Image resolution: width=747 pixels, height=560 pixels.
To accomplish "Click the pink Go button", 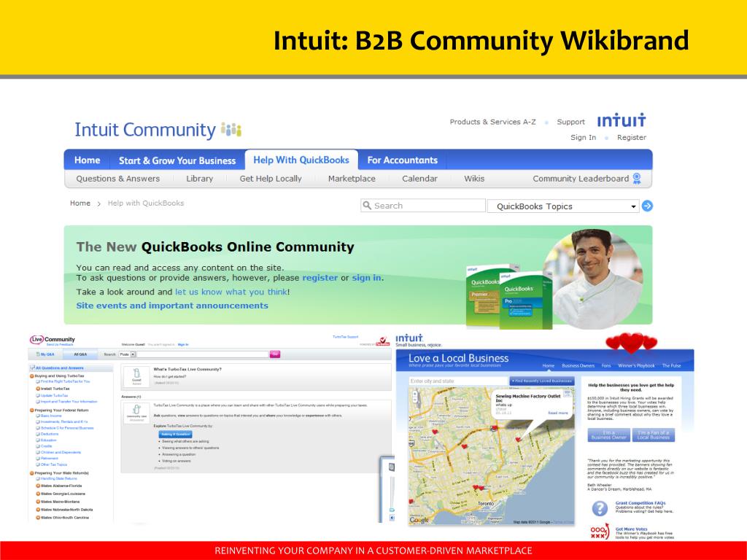I will coord(275,354).
